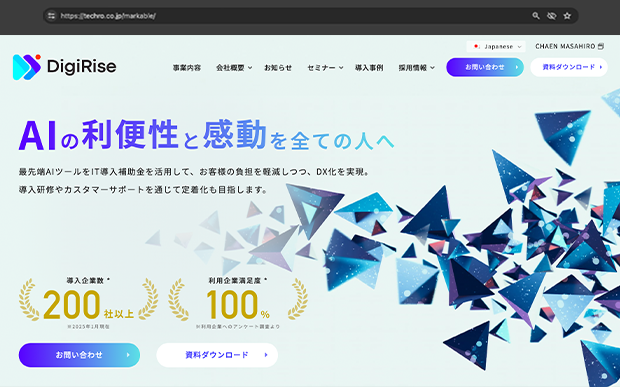The width and height of the screenshot is (620, 387).
Task: Bookmark this page with the star icon
Action: click(567, 16)
